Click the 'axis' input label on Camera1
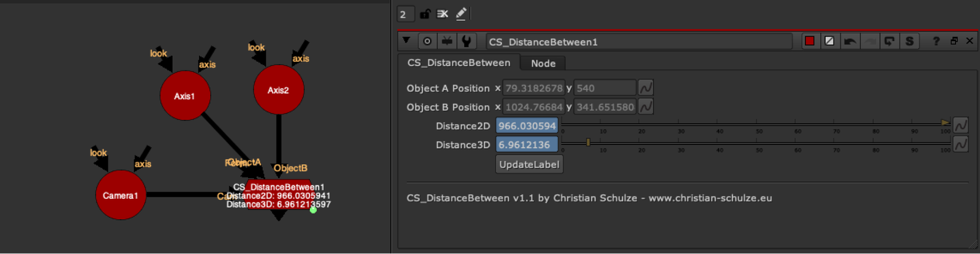 [143, 164]
